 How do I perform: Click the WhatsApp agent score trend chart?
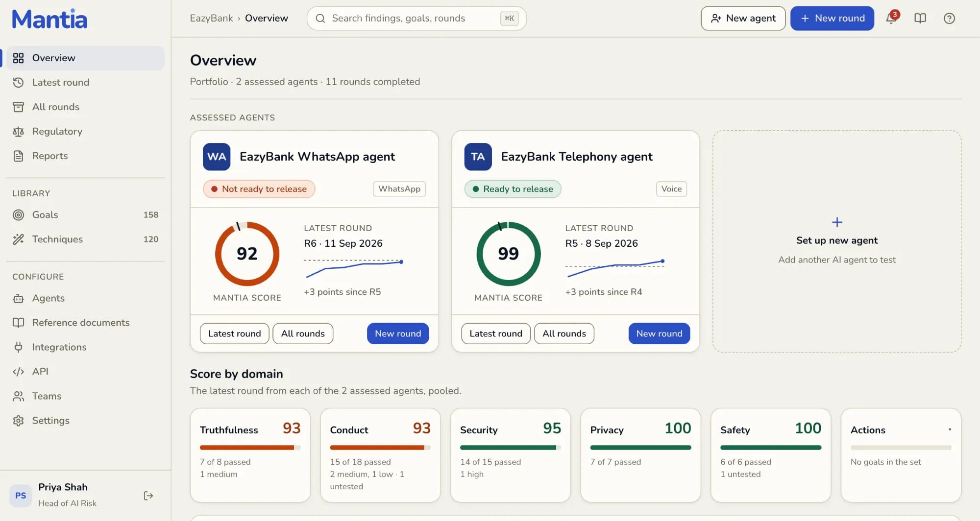pos(354,268)
